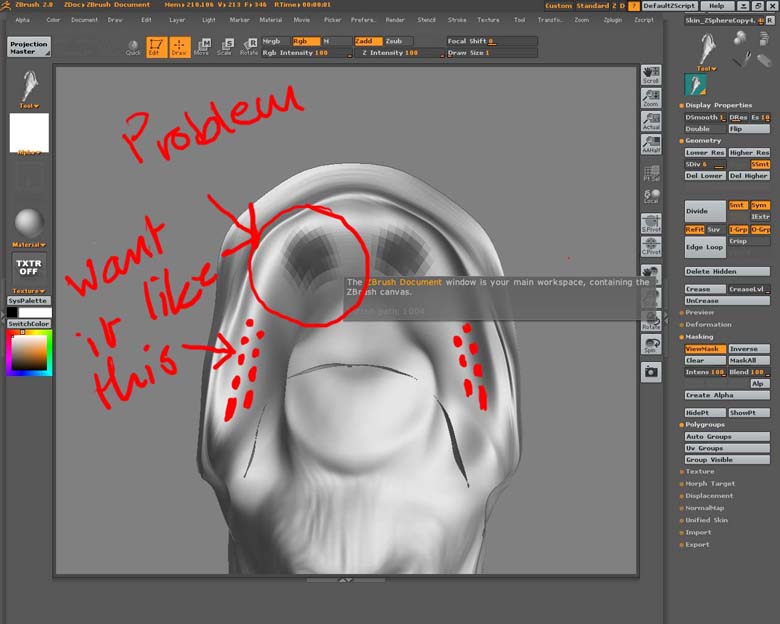This screenshot has height=624, width=780.
Task: Click the Projection Master button
Action: click(28, 48)
